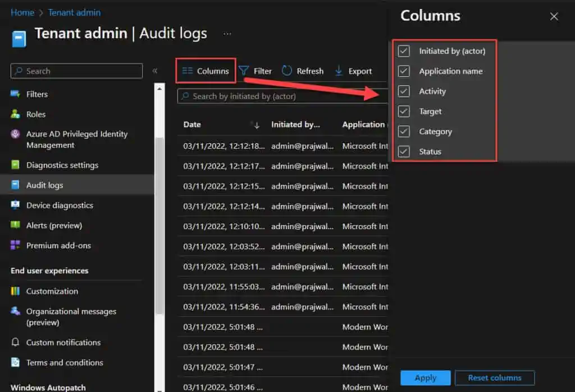This screenshot has width=575, height=392.
Task: Uncheck Application name column
Action: point(404,71)
